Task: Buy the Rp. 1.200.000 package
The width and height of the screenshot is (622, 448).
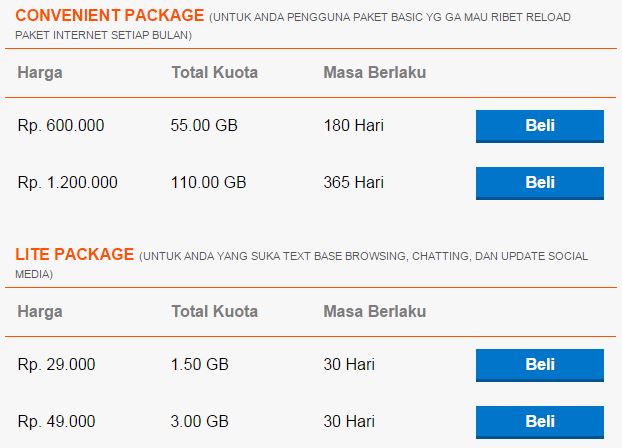Action: [539, 183]
